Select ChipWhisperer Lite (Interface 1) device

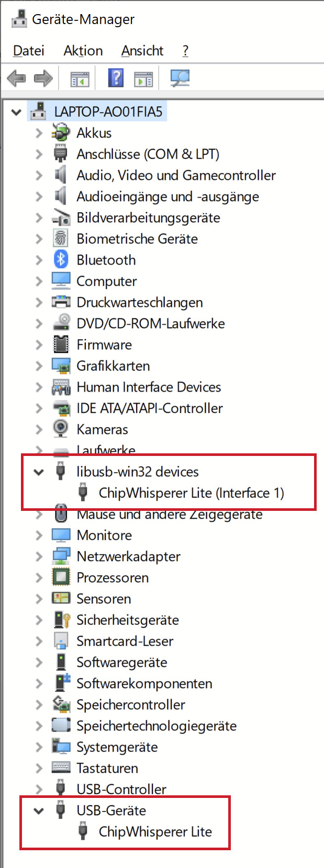click(192, 493)
